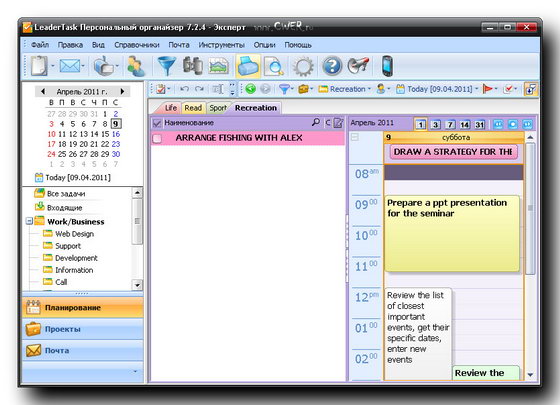Image resolution: width=560 pixels, height=405 pixels.
Task: Open the Инструменты menu
Action: 221,45
